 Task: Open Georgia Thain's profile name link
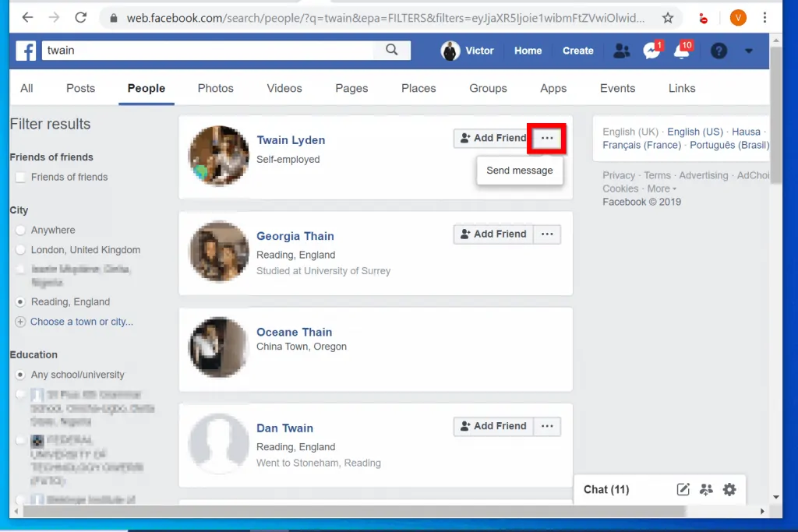295,236
